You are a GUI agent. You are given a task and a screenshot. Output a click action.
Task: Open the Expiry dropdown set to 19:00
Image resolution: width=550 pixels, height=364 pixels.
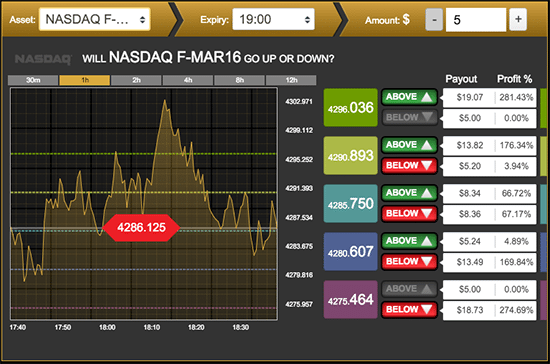(x=273, y=19)
